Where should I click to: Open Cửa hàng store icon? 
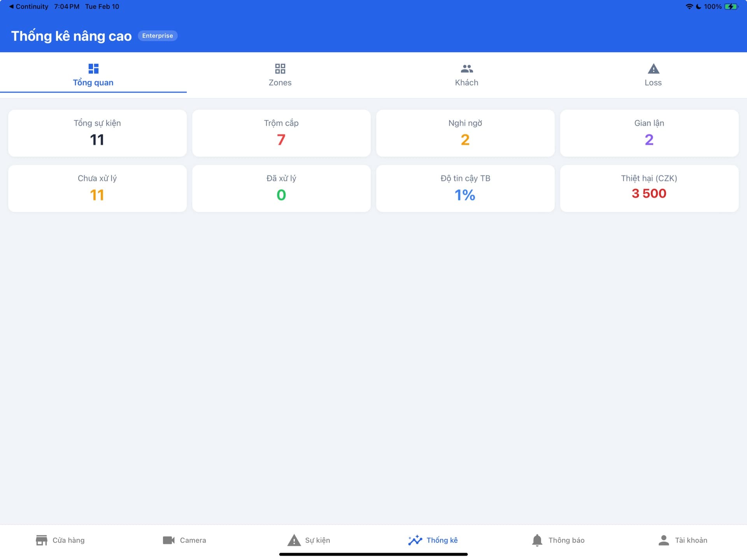pyautogui.click(x=41, y=540)
